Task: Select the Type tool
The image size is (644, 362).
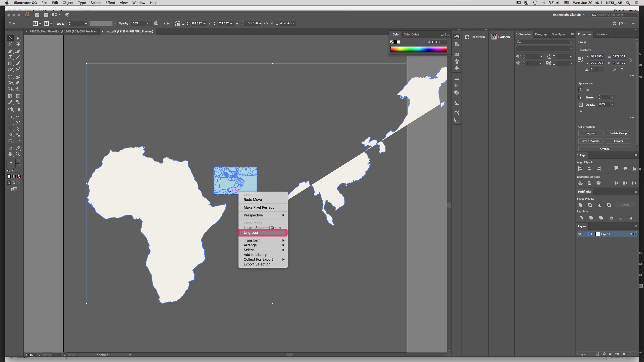Action: [x=10, y=57]
